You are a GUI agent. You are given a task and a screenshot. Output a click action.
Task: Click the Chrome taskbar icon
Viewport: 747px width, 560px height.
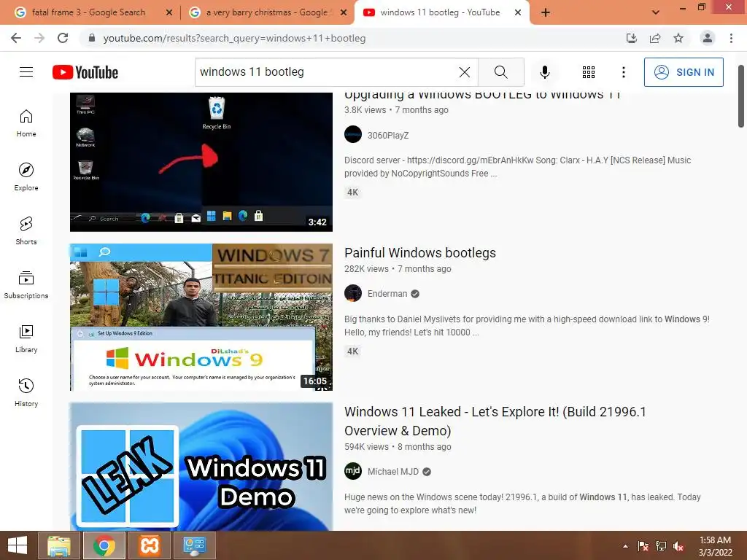tap(104, 545)
